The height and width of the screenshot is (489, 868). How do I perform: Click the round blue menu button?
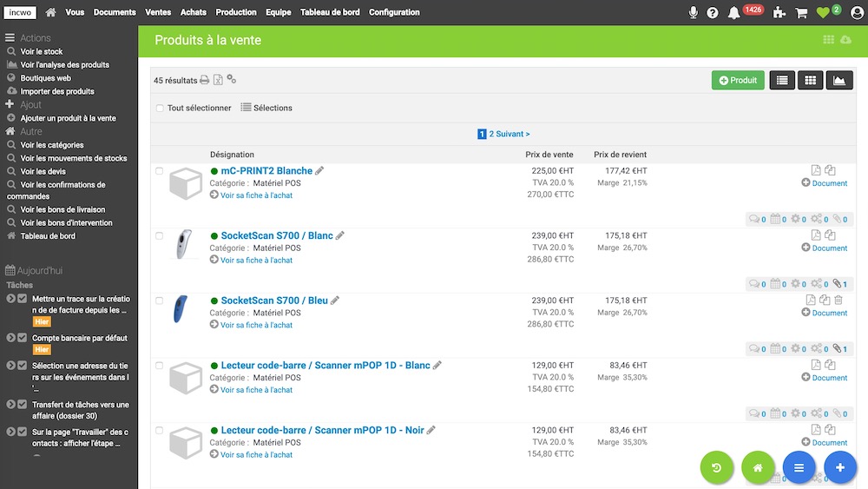click(799, 467)
